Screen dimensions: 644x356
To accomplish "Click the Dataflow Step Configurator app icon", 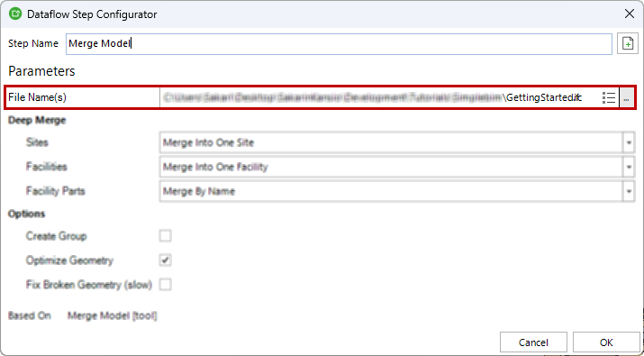I will 14,14.
